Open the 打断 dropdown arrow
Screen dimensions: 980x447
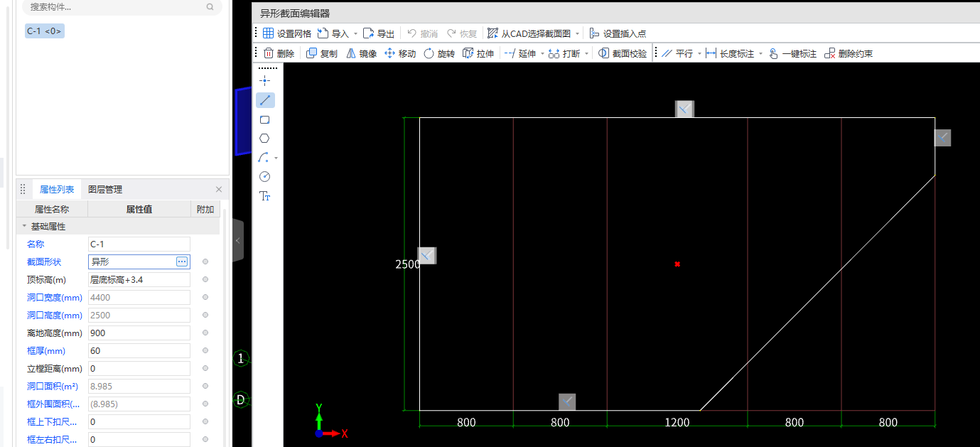click(586, 53)
